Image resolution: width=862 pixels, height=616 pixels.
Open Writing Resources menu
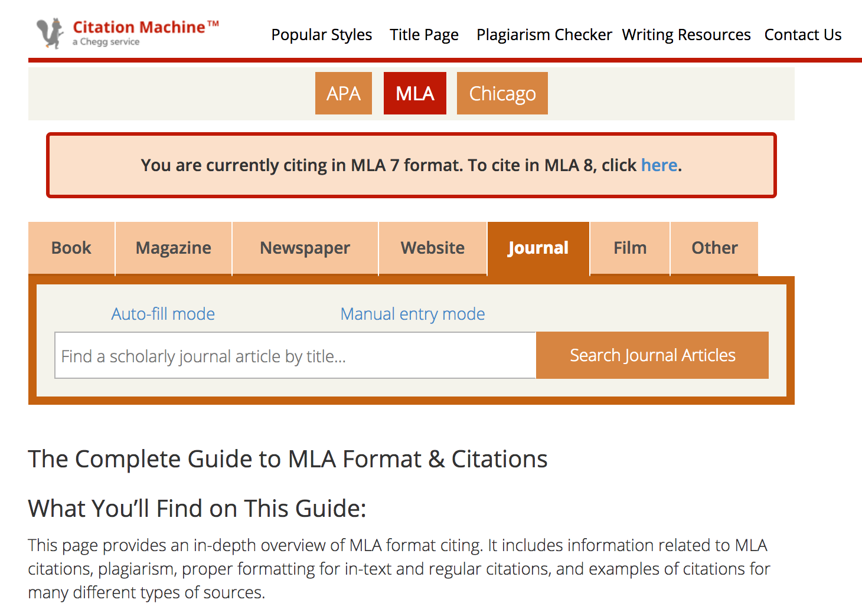686,35
